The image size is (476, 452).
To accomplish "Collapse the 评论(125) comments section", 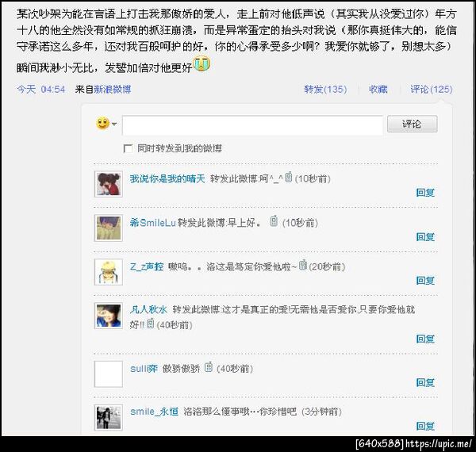I will tap(432, 89).
